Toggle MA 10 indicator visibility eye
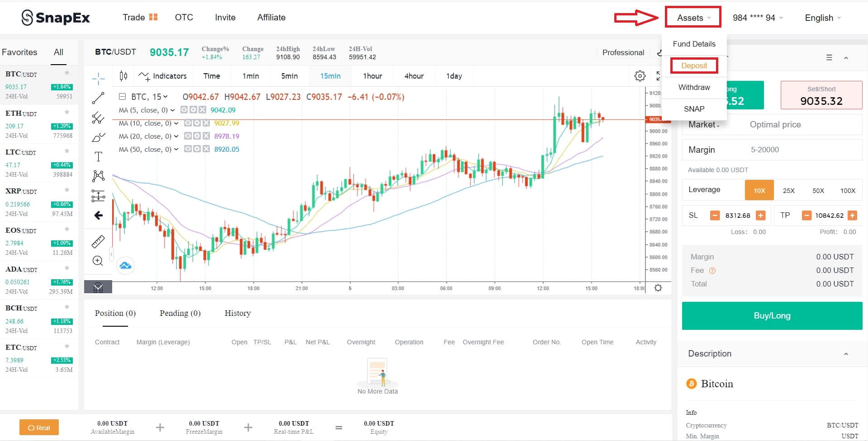 pyautogui.click(x=188, y=123)
